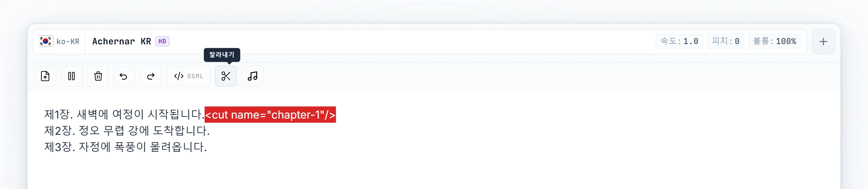Open the ko-KR language selector
Viewport: 868px width, 189px height.
pos(59,41)
